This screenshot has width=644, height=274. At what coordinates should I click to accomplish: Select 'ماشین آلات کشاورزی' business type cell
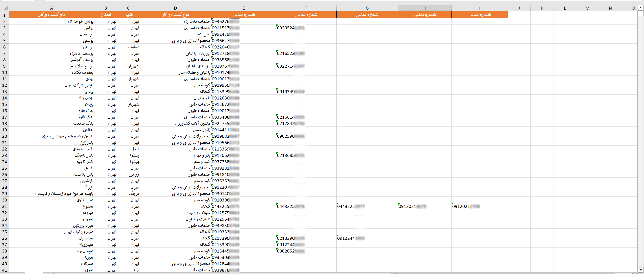click(x=175, y=123)
